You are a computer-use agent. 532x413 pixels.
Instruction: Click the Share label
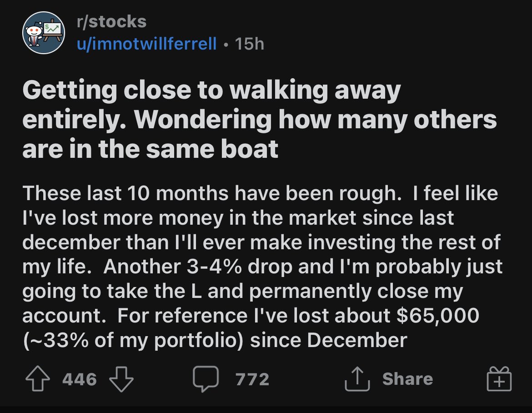(x=407, y=379)
